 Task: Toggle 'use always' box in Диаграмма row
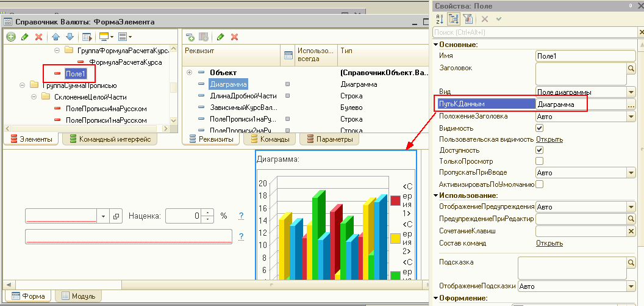click(x=287, y=84)
